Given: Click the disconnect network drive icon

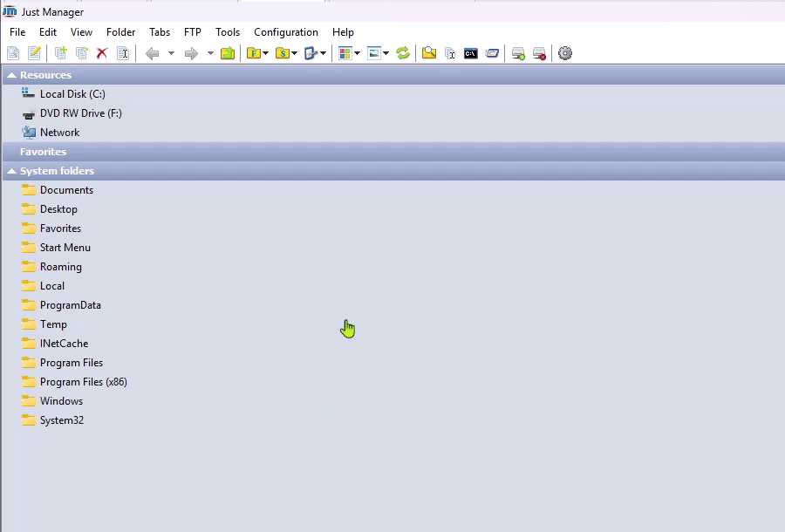Looking at the screenshot, I should (x=539, y=53).
